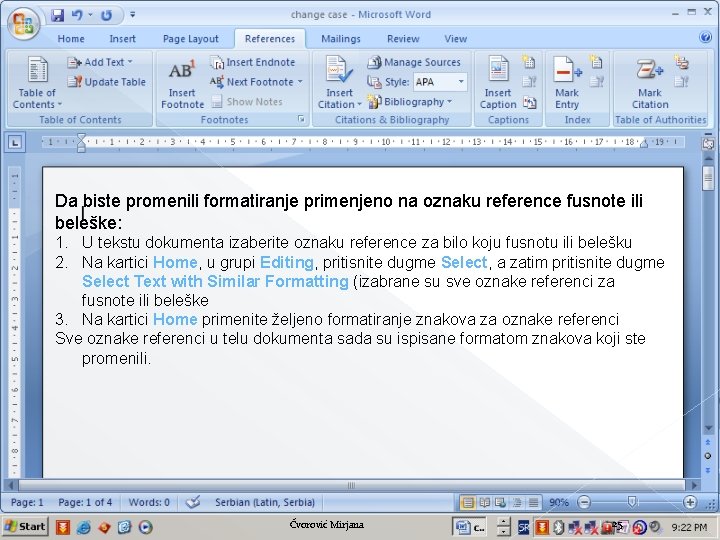Open word count from Words: 0
720x540 pixels.
[149, 502]
